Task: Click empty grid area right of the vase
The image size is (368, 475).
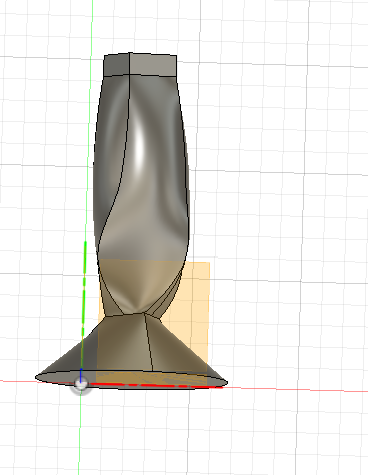Action: coord(283,200)
